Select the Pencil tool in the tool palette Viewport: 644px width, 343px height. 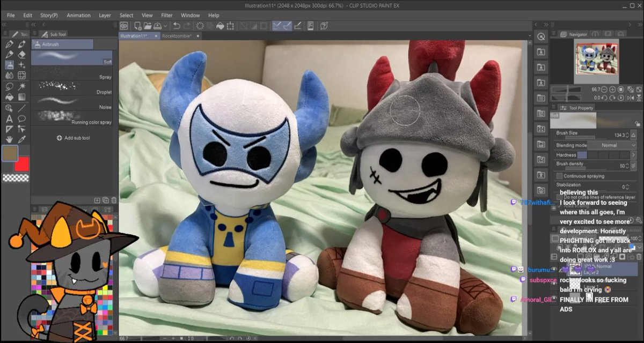(9, 54)
